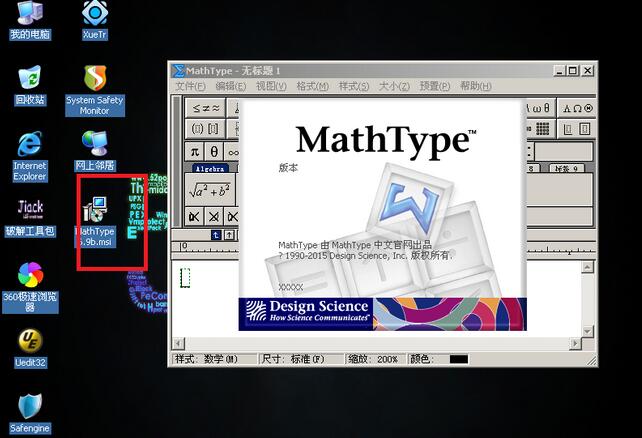Screen dimensions: 642x438
Task: Click the 尺寸: 标准 status bar field
Action: tap(301, 359)
